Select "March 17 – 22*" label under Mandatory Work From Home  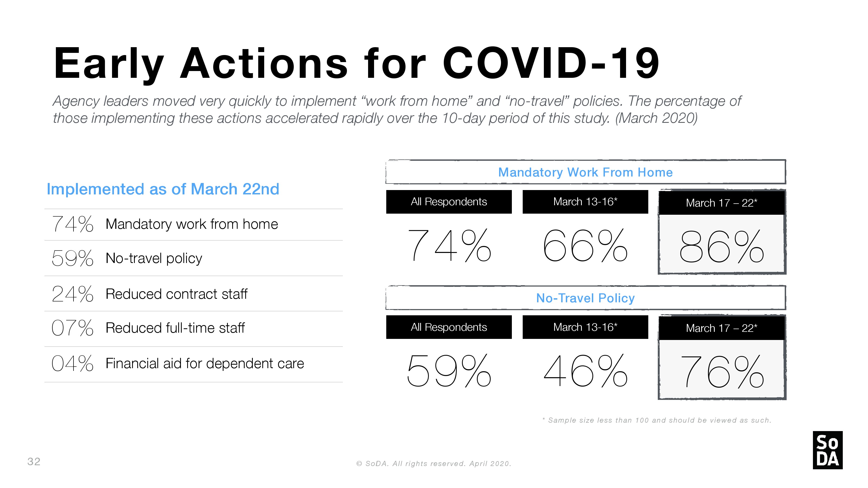click(x=722, y=203)
